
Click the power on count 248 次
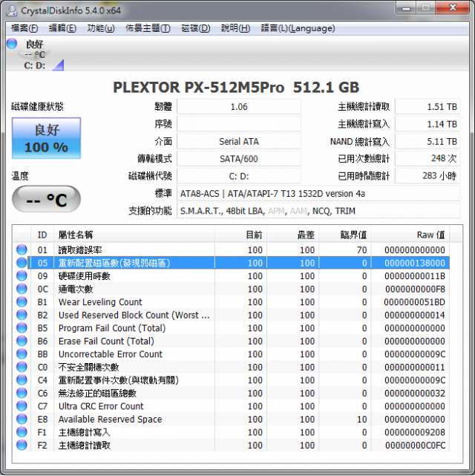(x=427, y=159)
